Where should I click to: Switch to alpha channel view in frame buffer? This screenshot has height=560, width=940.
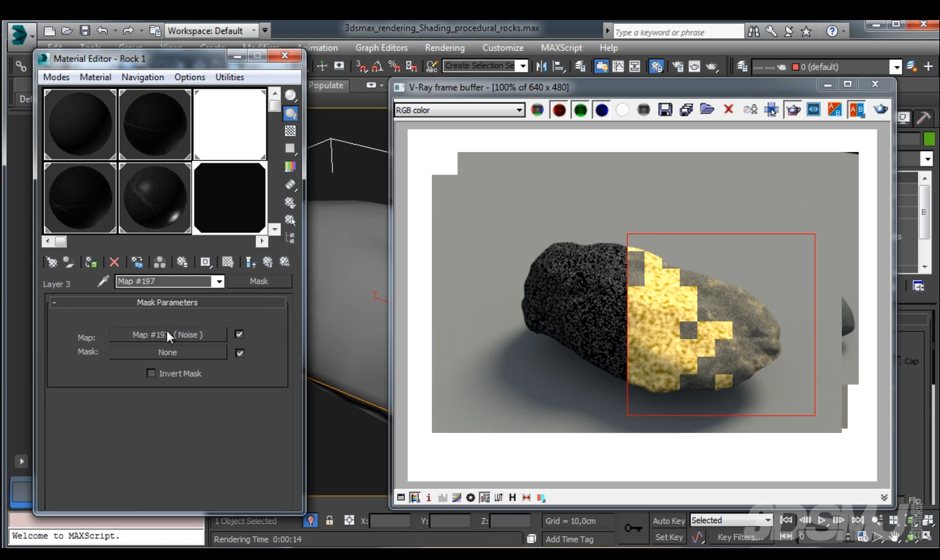pyautogui.click(x=622, y=110)
